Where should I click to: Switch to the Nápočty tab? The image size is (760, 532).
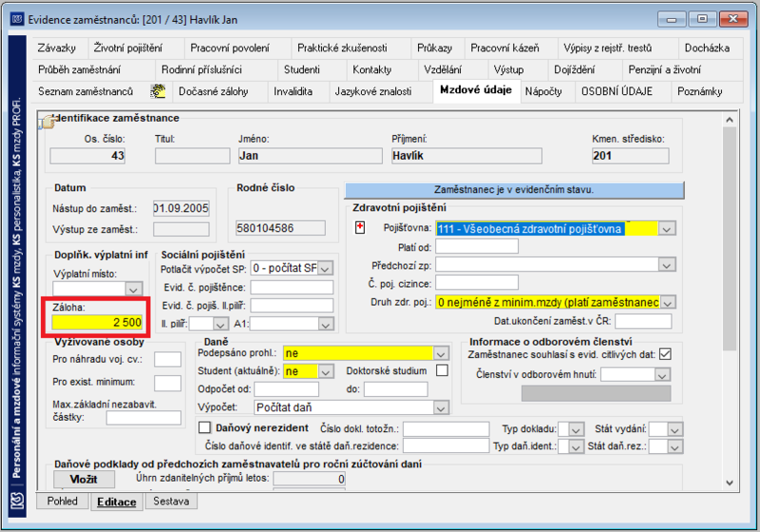pyautogui.click(x=543, y=91)
